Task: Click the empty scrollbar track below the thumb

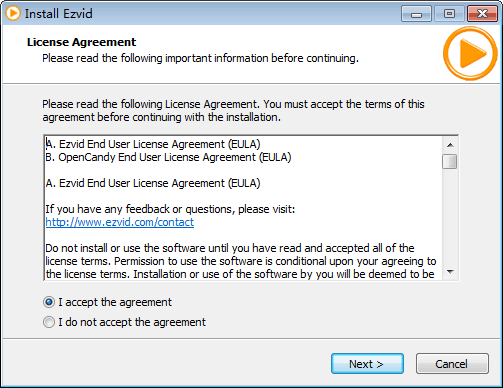Action: [x=450, y=217]
